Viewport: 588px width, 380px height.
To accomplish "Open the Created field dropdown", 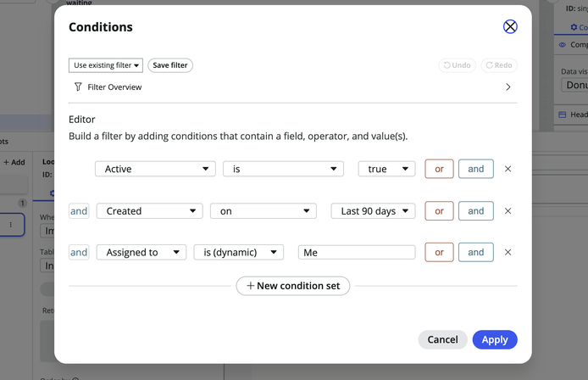I will coord(150,211).
